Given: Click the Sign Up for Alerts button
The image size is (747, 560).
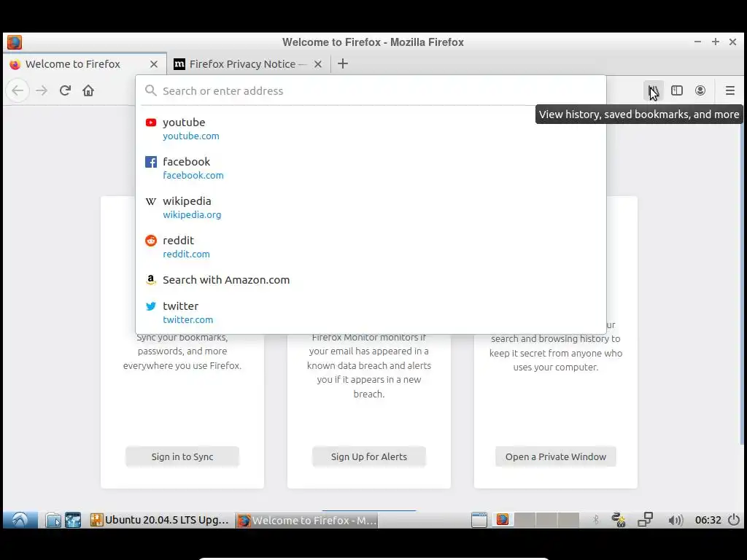Looking at the screenshot, I should click(368, 456).
